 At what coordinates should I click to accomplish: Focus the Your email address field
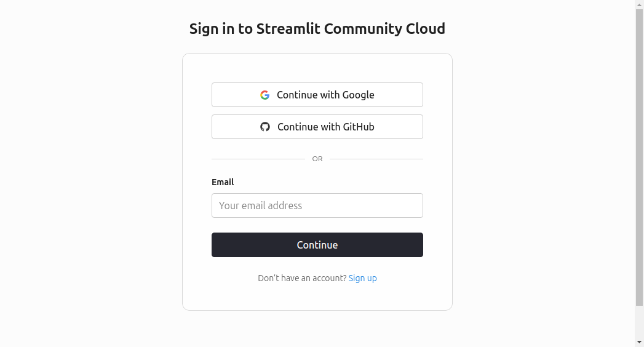[317, 205]
